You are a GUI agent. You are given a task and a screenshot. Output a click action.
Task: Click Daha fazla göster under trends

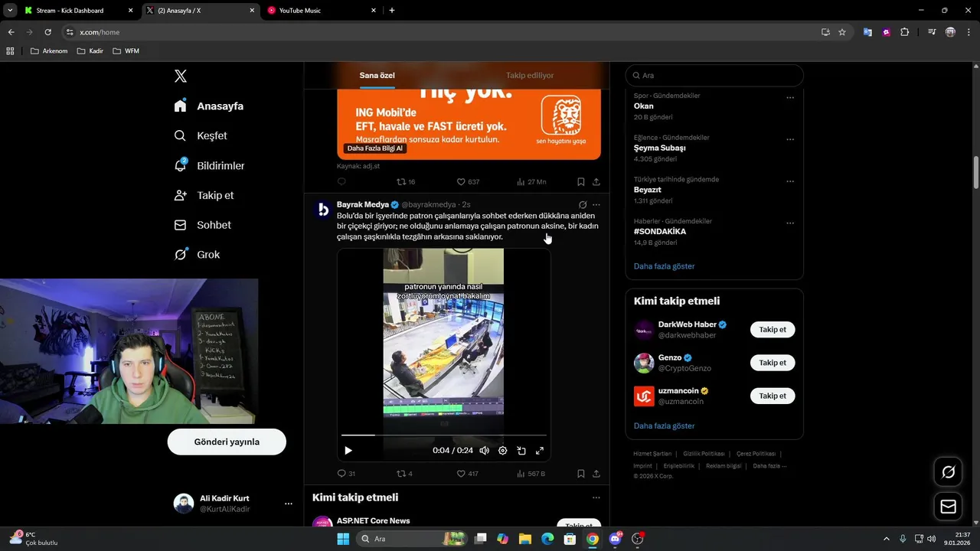pos(664,266)
